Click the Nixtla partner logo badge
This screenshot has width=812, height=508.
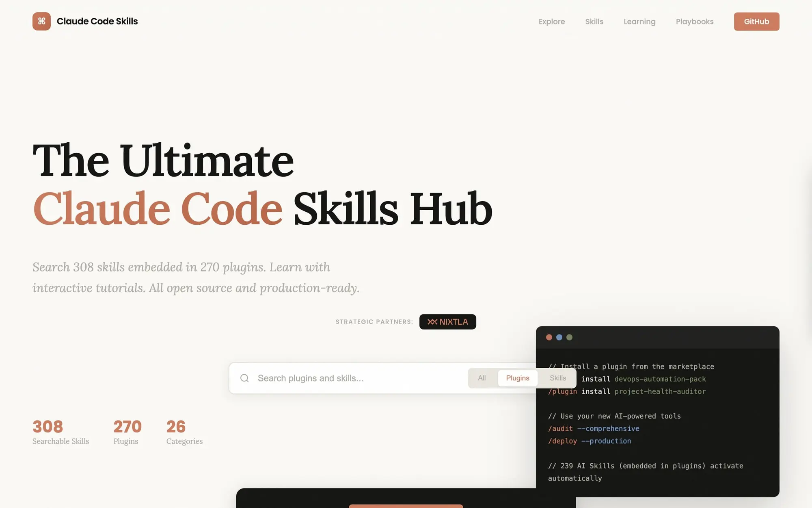pos(447,322)
